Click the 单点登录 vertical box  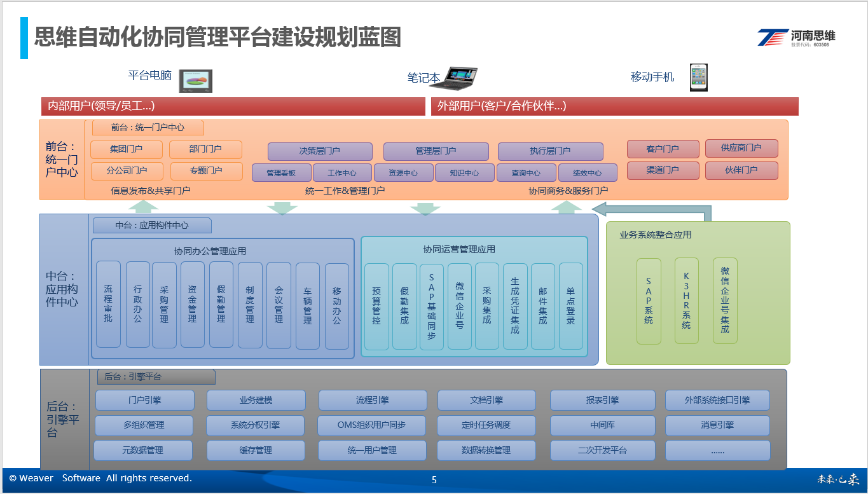click(x=571, y=306)
